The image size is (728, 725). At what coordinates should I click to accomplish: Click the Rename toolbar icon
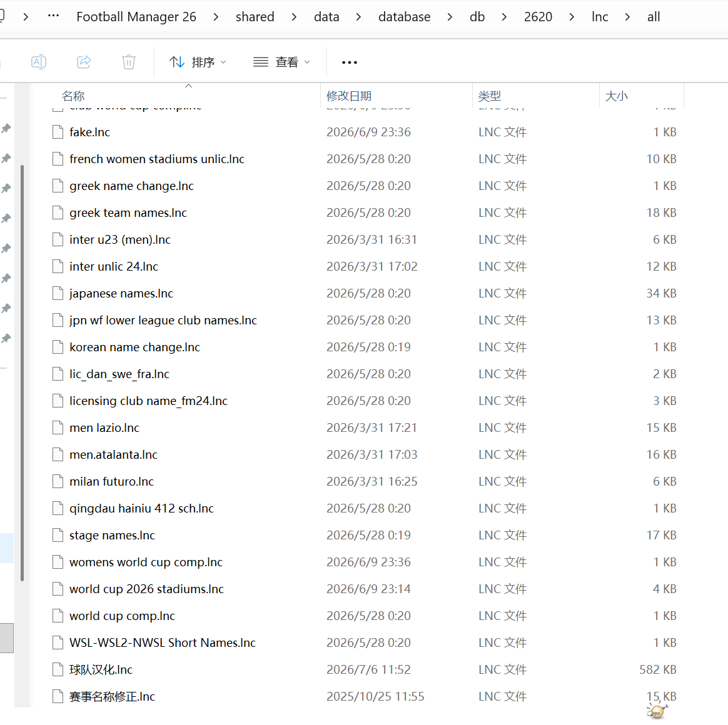[39, 62]
